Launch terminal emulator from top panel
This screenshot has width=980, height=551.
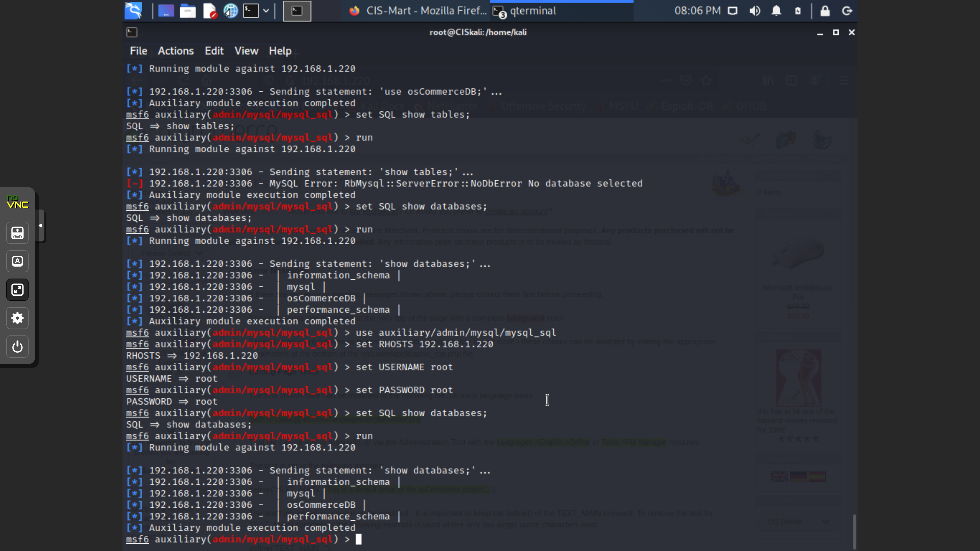tap(251, 11)
